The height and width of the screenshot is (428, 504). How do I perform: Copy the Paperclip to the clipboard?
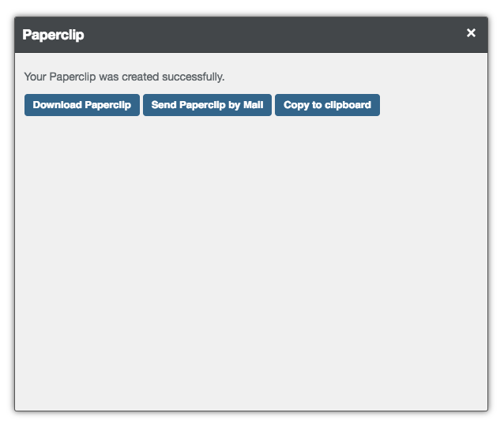click(327, 105)
